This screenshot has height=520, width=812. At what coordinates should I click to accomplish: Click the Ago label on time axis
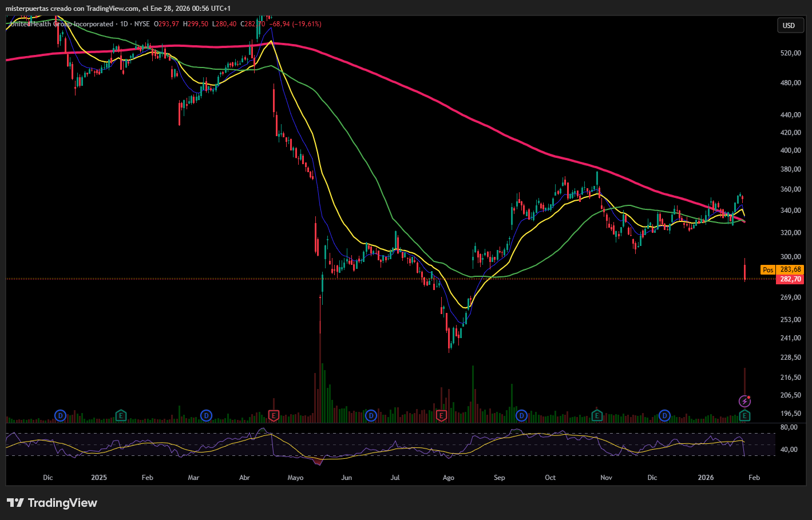(x=449, y=478)
